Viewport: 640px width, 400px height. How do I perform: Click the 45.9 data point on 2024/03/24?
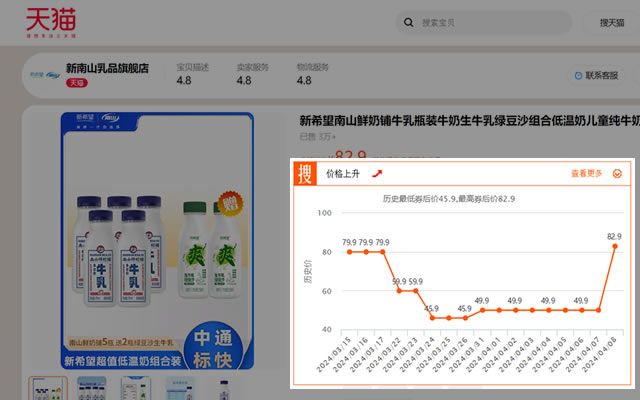coord(432,318)
